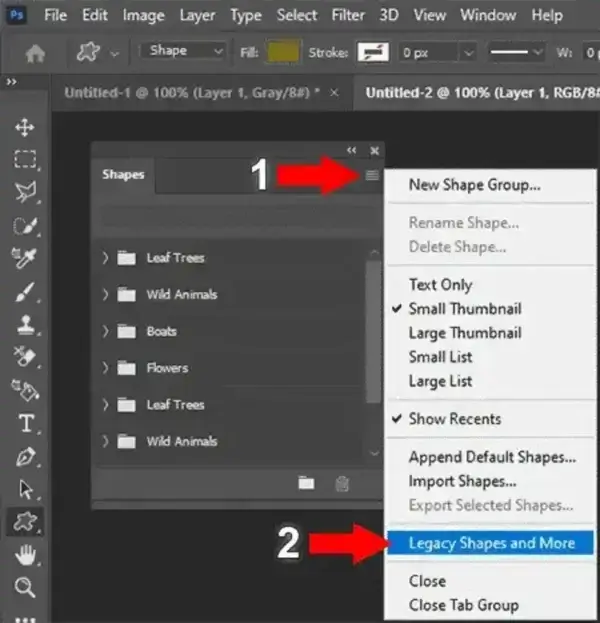This screenshot has width=600, height=623.
Task: Choose the Text Only view option
Action: click(x=440, y=284)
